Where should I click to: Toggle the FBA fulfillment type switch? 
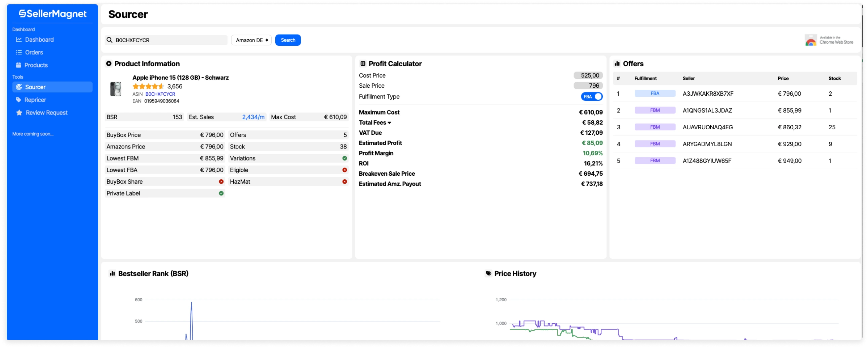[592, 97]
